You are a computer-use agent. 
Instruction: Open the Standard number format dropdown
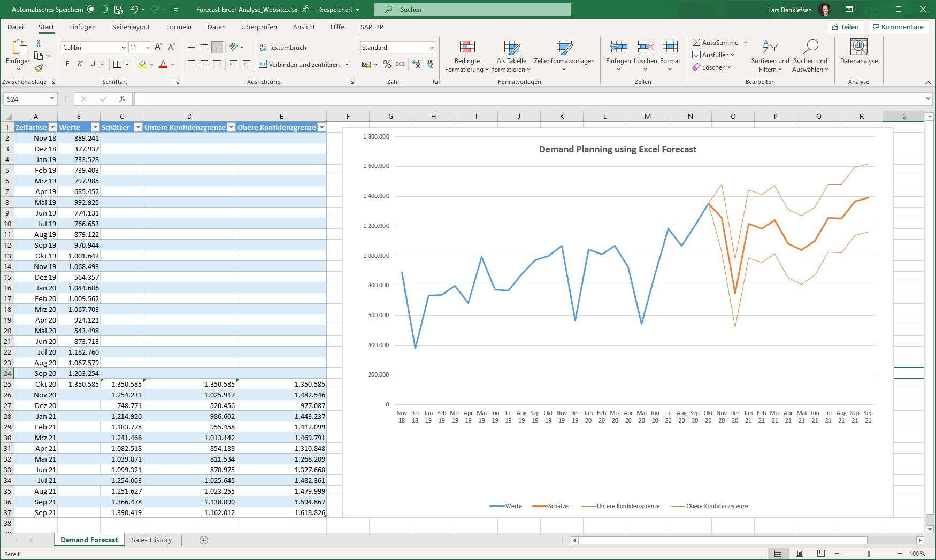click(x=398, y=47)
